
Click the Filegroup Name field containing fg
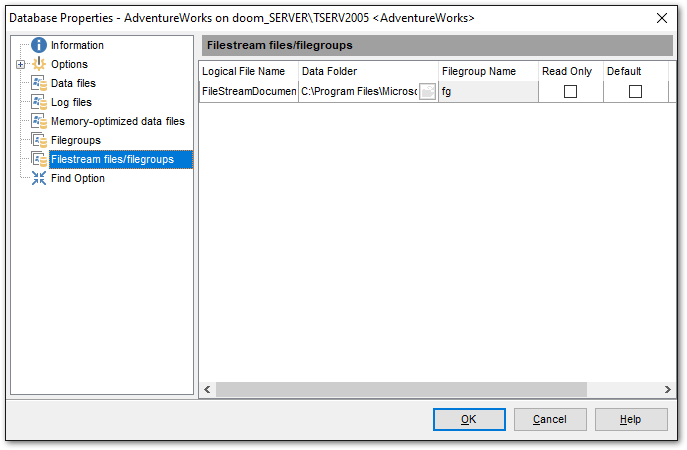coord(487,91)
